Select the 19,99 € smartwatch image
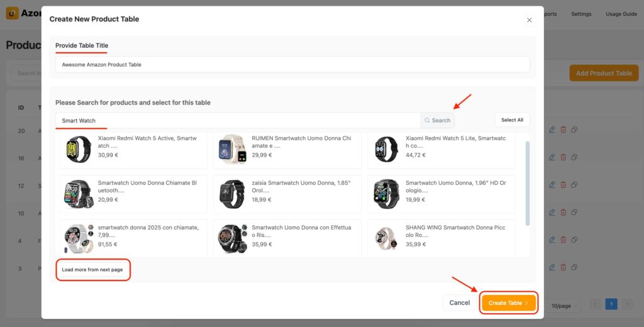This screenshot has width=644, height=327. point(386,194)
